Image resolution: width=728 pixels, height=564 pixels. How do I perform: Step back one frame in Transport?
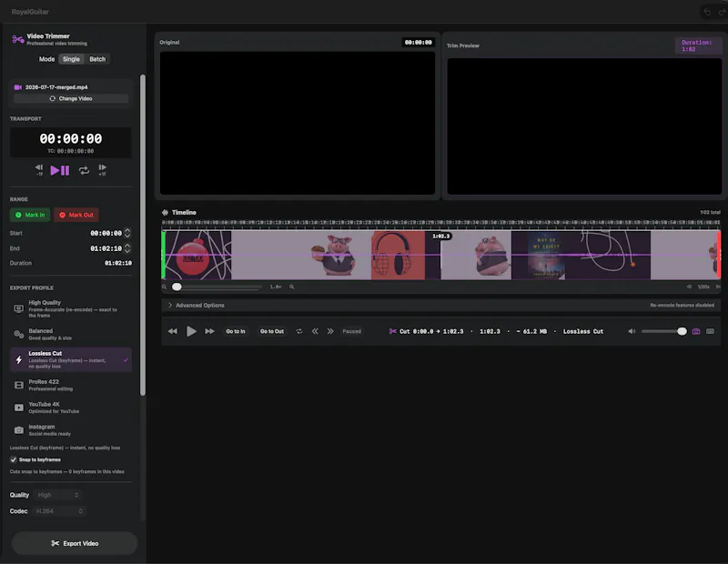coord(39,170)
